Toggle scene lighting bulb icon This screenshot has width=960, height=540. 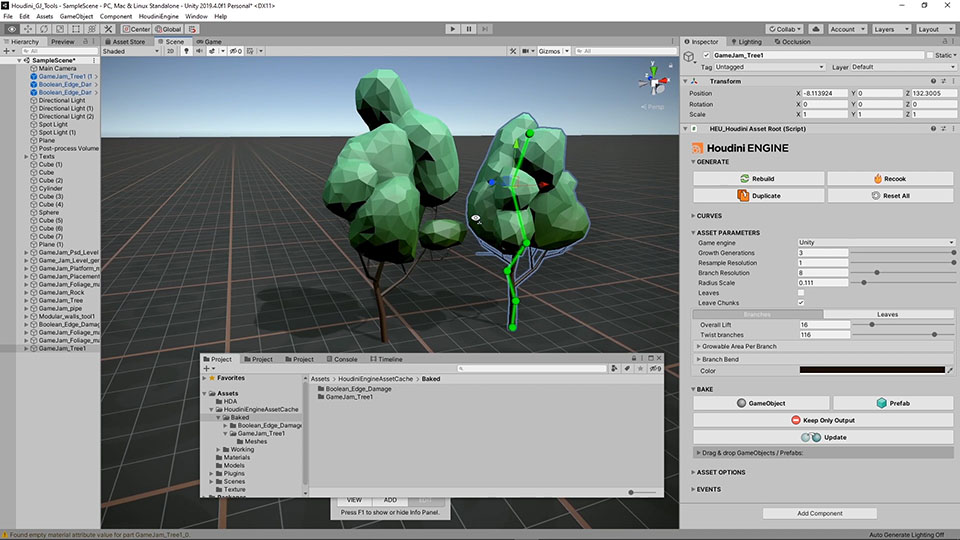coord(186,51)
